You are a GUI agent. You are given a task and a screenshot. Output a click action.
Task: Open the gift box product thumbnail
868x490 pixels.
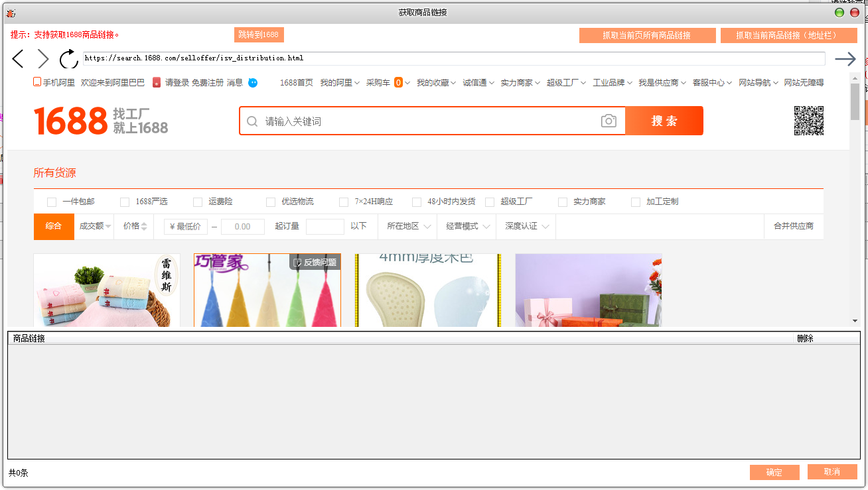tap(589, 290)
